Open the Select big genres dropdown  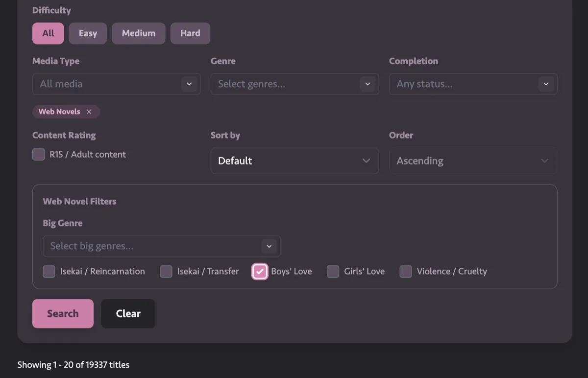(152, 246)
